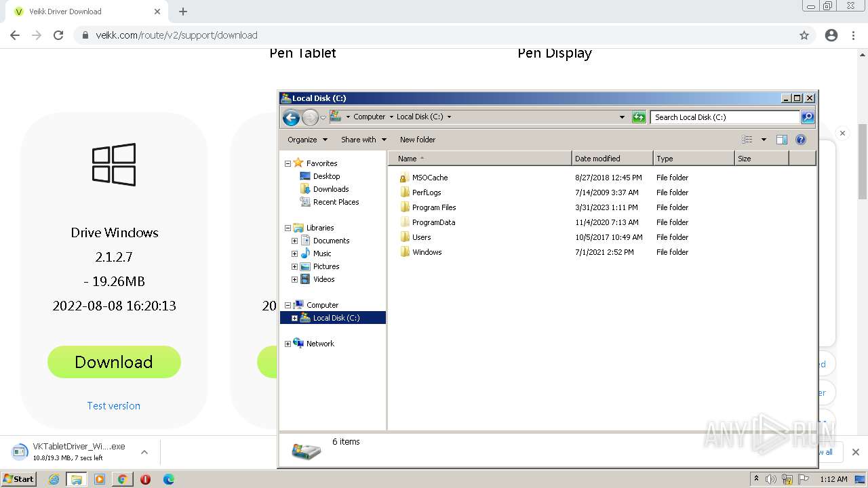The width and height of the screenshot is (868, 488).
Task: Collapse the Computer tree node
Action: click(288, 305)
